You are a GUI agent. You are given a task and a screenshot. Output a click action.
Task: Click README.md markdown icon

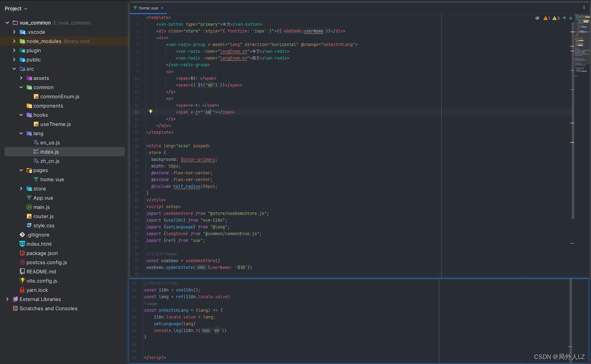(22, 271)
